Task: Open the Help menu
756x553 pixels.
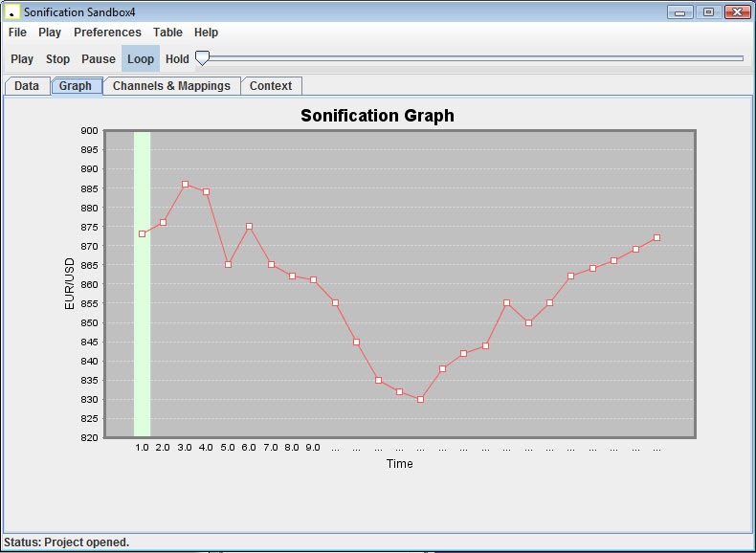Action: pos(207,33)
